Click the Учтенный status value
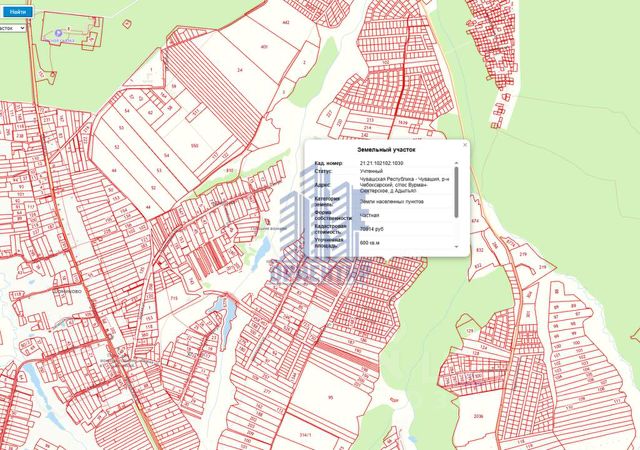 point(371,171)
